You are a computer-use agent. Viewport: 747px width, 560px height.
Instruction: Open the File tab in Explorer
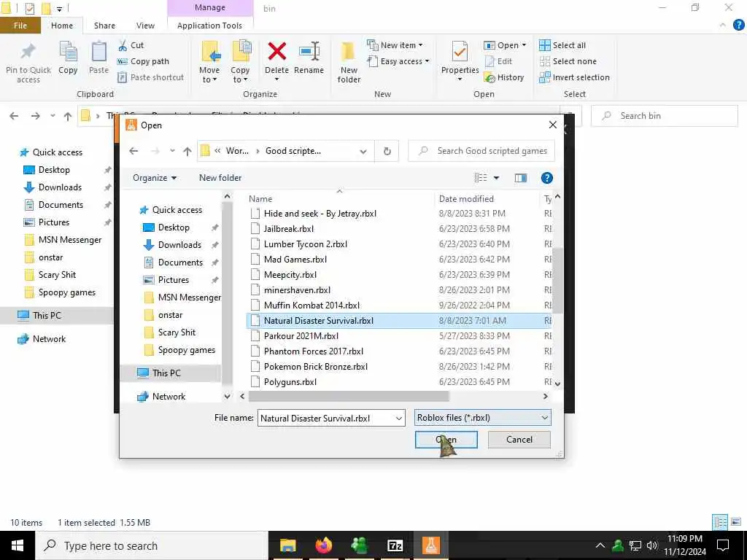tap(20, 26)
